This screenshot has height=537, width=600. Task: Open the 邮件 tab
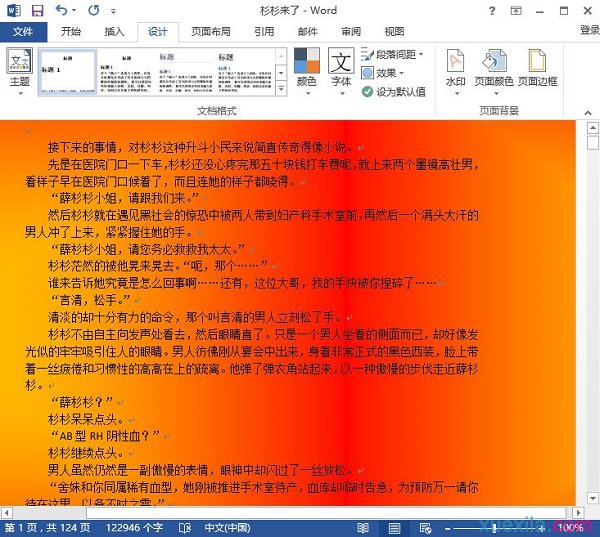(x=308, y=32)
